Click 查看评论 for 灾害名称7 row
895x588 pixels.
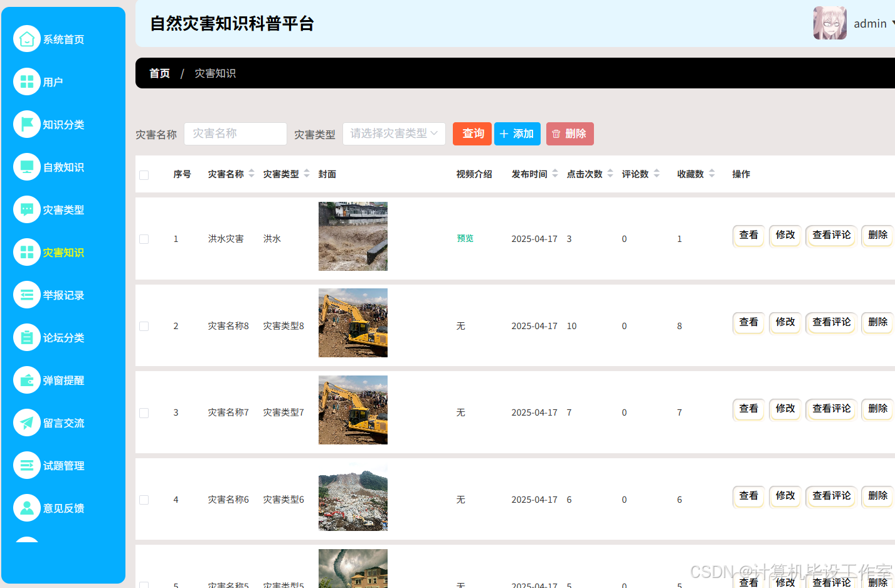click(832, 409)
